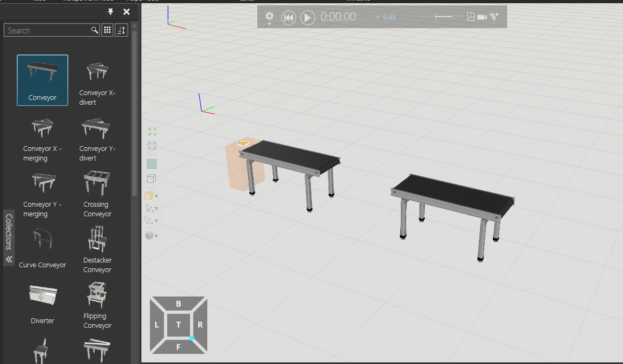Open simulation settings gear

(x=270, y=17)
